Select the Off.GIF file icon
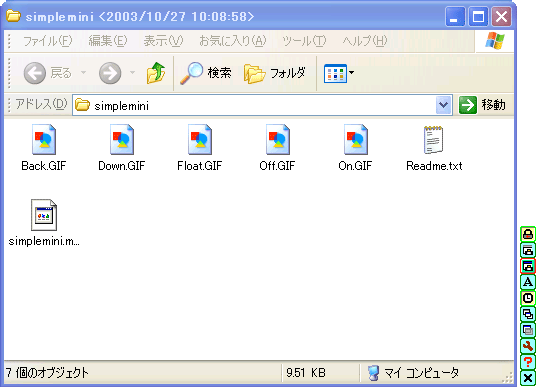This screenshot has width=537, height=389. point(278,139)
